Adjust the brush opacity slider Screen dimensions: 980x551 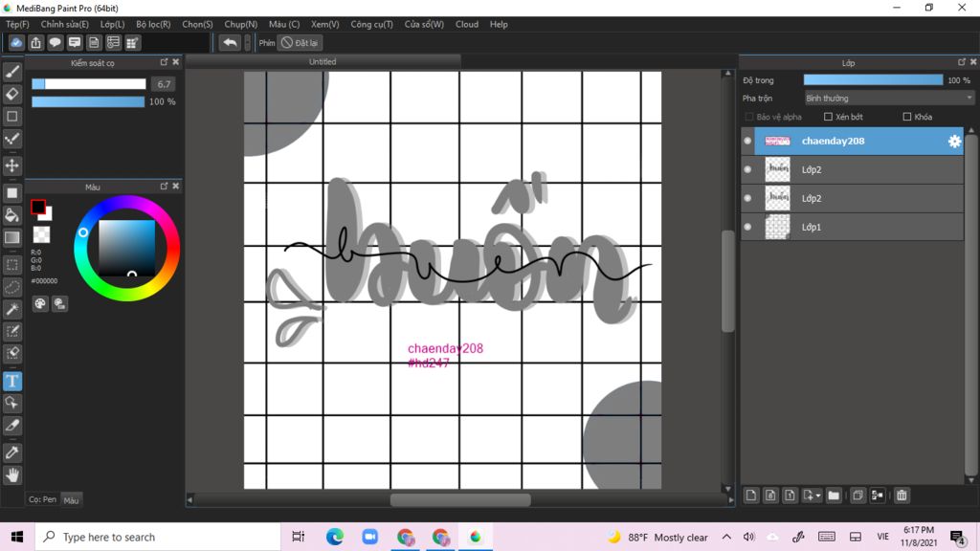(88, 101)
